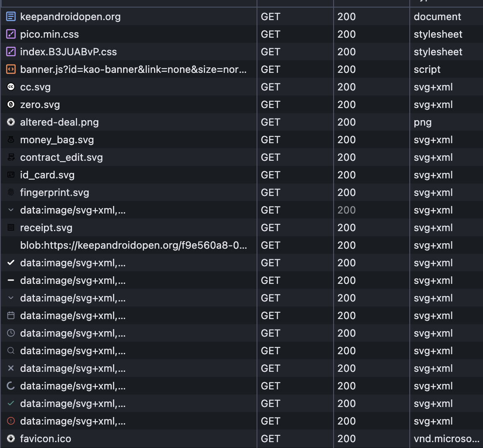Click the magnifying glass icon data:image request
The height and width of the screenshot is (448, 483).
(x=11, y=351)
